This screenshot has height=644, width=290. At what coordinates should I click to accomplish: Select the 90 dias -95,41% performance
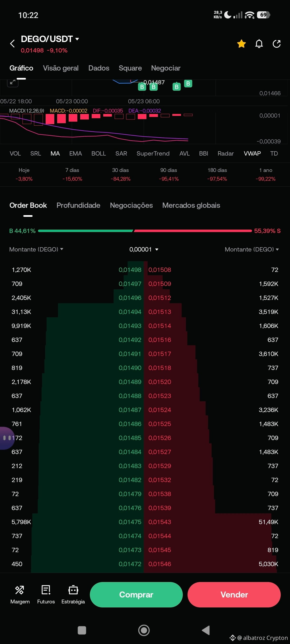click(169, 175)
